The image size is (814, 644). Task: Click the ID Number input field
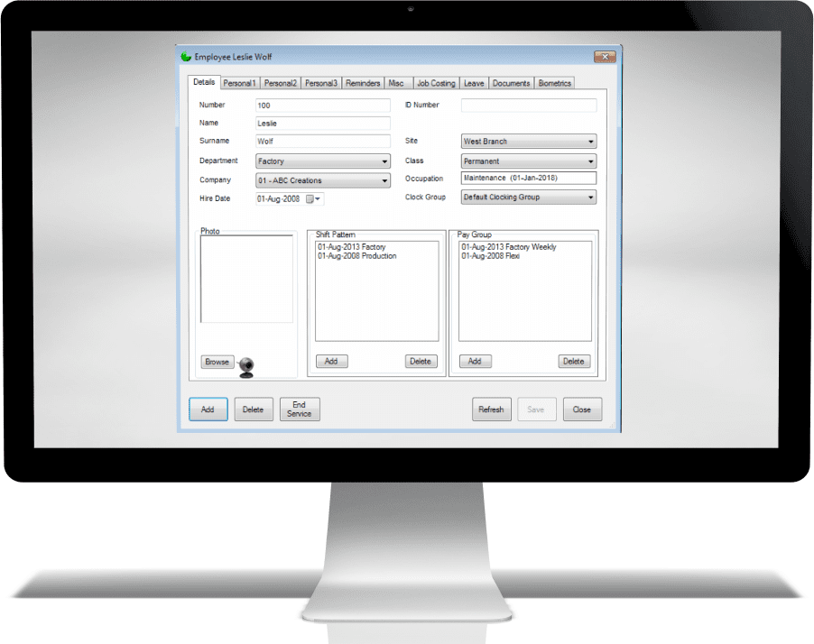529,106
